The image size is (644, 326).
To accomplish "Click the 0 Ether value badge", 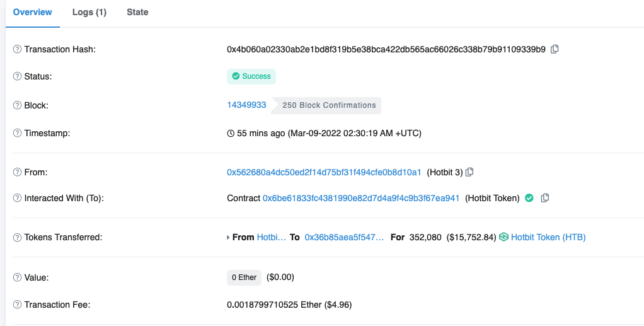I will click(244, 277).
